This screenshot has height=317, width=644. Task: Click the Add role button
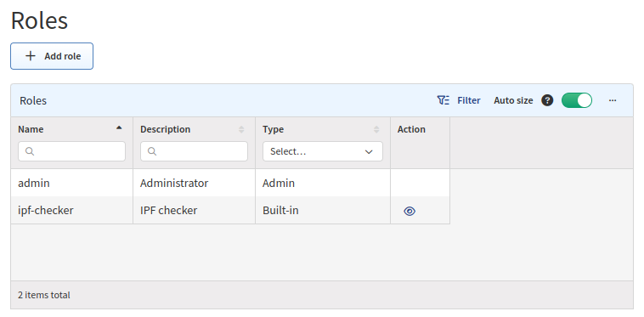52,56
